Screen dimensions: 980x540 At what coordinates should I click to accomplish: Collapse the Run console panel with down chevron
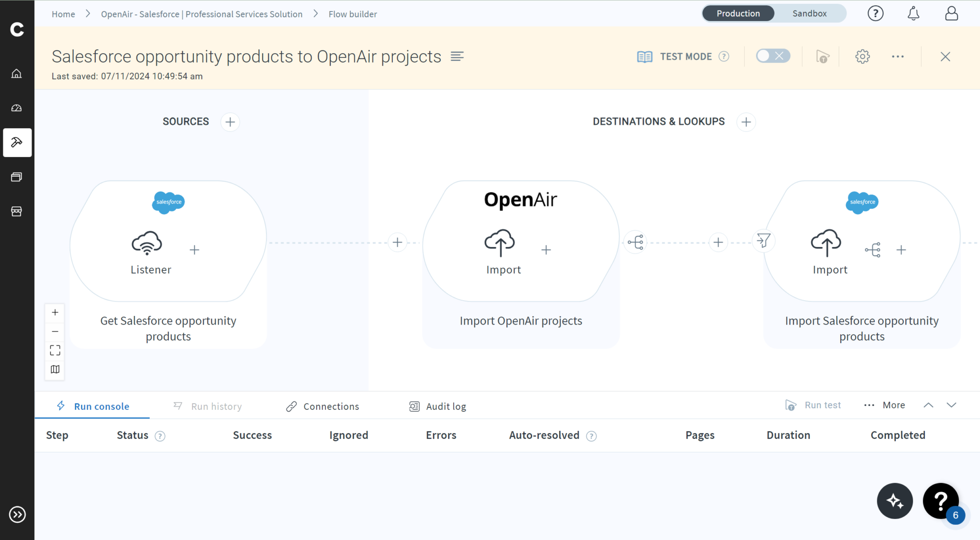tap(952, 405)
